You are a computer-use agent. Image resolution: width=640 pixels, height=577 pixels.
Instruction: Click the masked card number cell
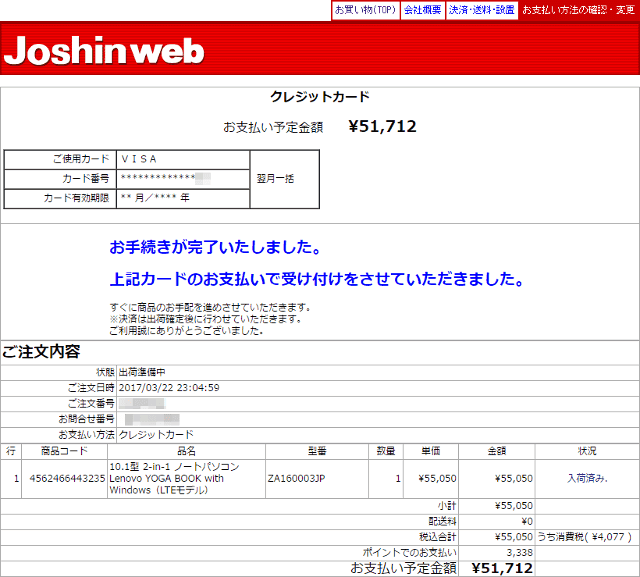[183, 178]
